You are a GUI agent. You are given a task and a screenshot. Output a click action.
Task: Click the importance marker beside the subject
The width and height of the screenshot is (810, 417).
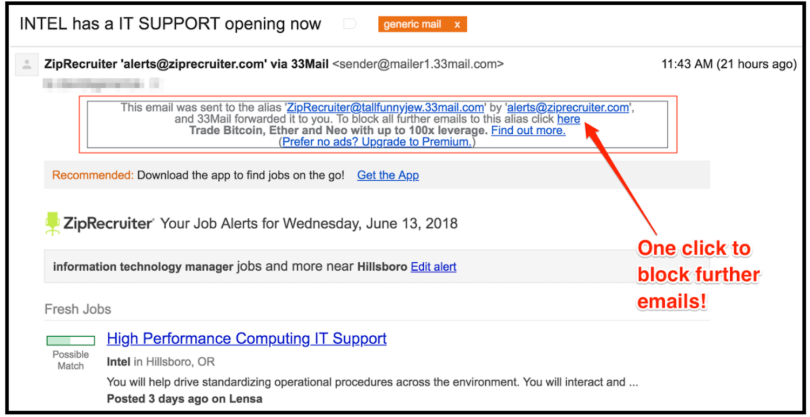tap(349, 24)
